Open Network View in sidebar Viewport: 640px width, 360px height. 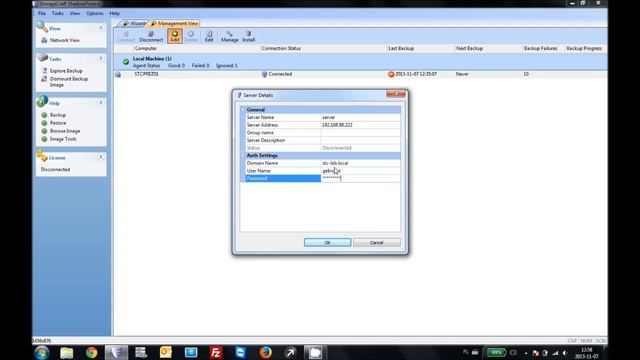pyautogui.click(x=64, y=40)
